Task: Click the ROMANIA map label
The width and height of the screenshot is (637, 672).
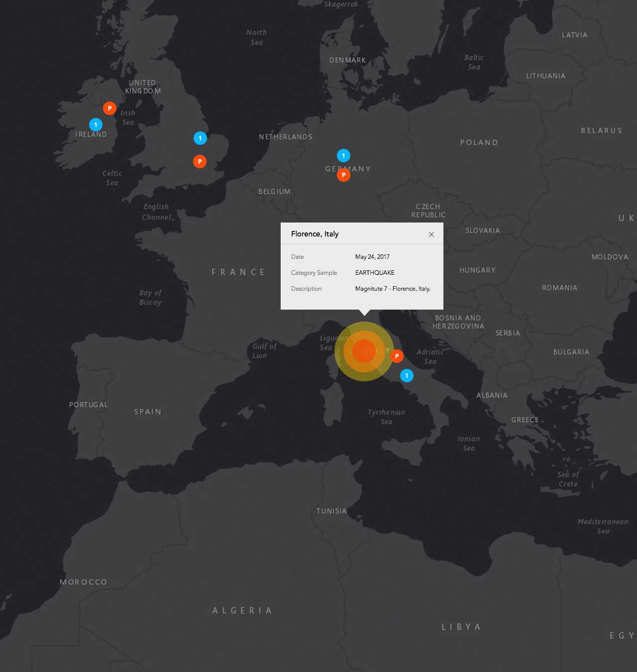Action: pyautogui.click(x=560, y=288)
